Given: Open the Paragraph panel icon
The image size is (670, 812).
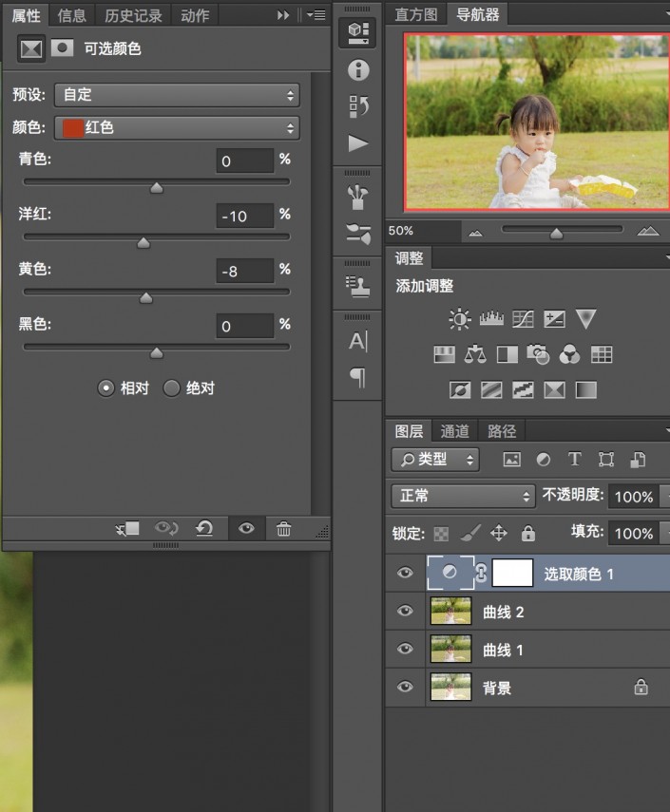Looking at the screenshot, I should coord(358,377).
